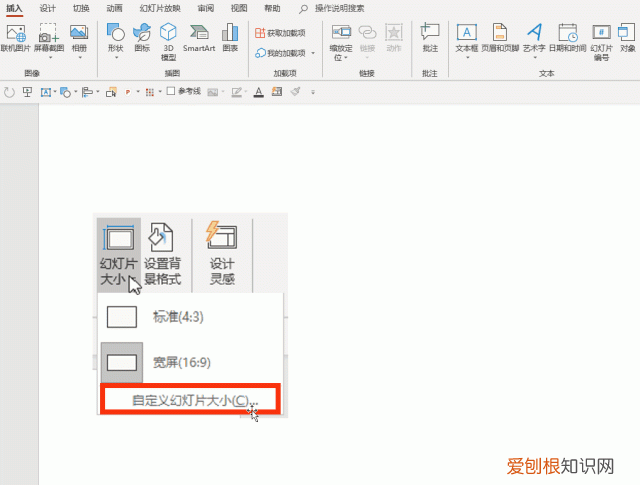
Task: Open 我的加载项 my add-ins
Action: [280, 53]
